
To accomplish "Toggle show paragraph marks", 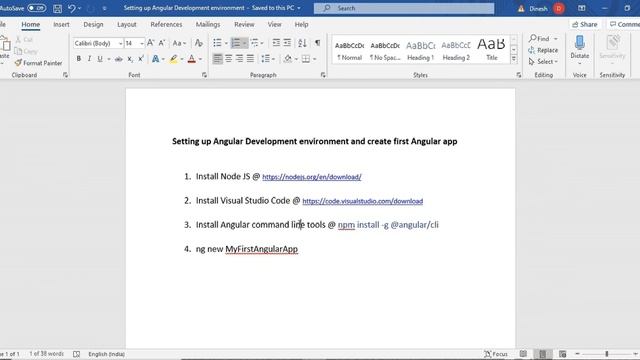I will (317, 43).
